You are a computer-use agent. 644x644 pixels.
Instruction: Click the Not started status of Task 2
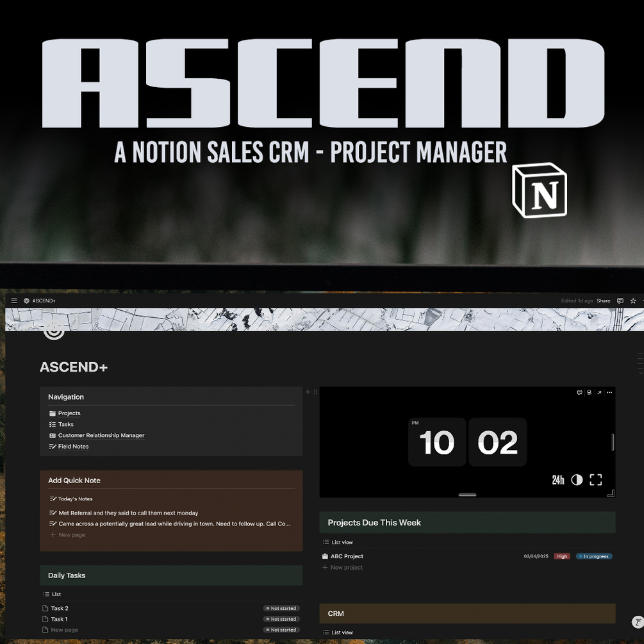point(281,608)
